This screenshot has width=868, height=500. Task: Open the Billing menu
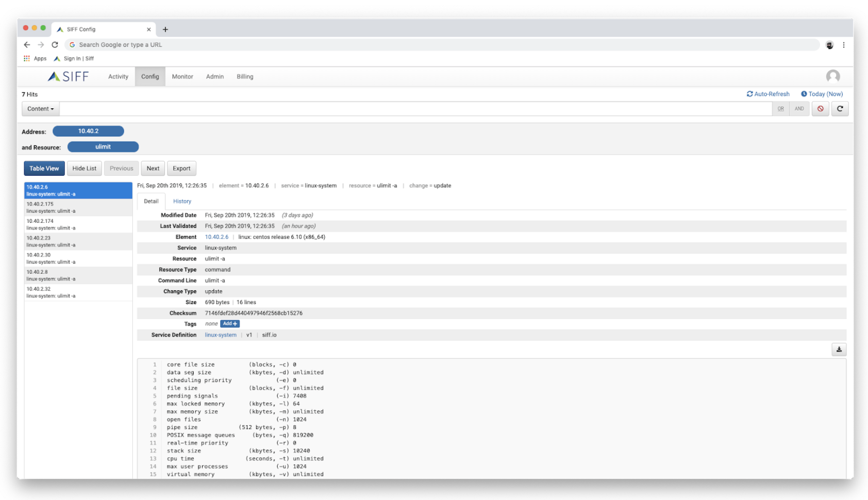(x=245, y=76)
